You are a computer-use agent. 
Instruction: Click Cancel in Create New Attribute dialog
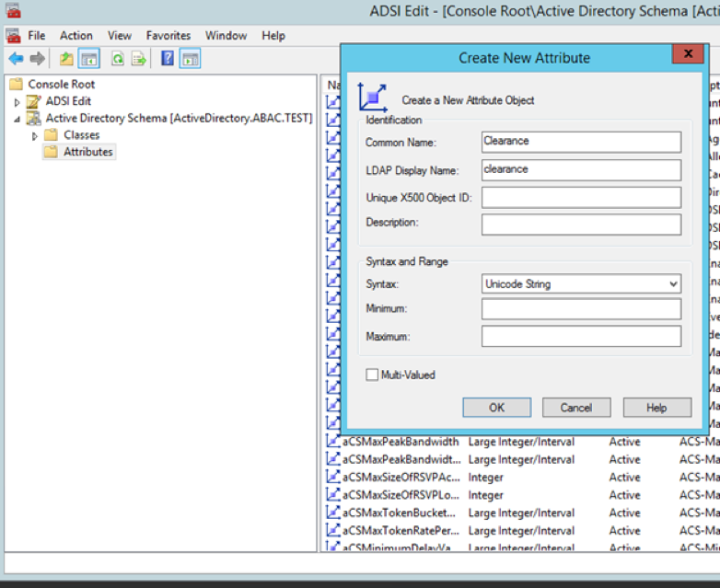click(576, 408)
